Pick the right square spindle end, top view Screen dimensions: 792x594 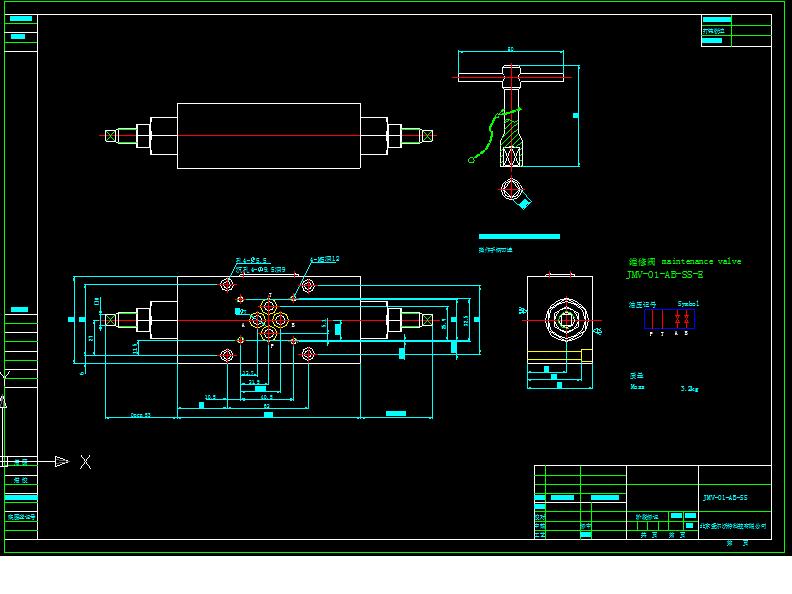click(427, 136)
